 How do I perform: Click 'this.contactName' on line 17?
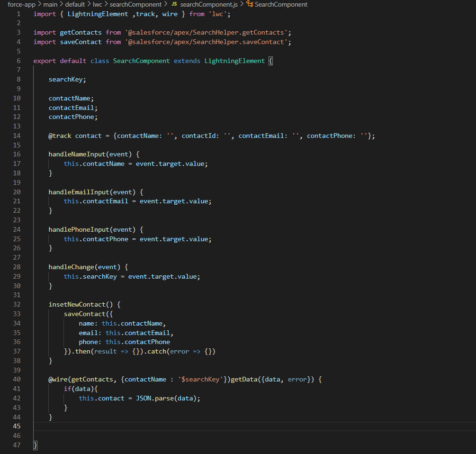click(94, 163)
